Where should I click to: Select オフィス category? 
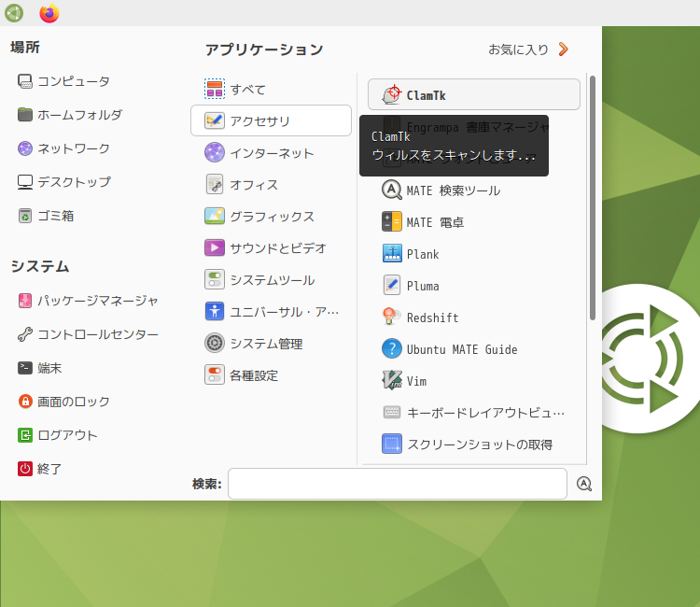pyautogui.click(x=271, y=185)
